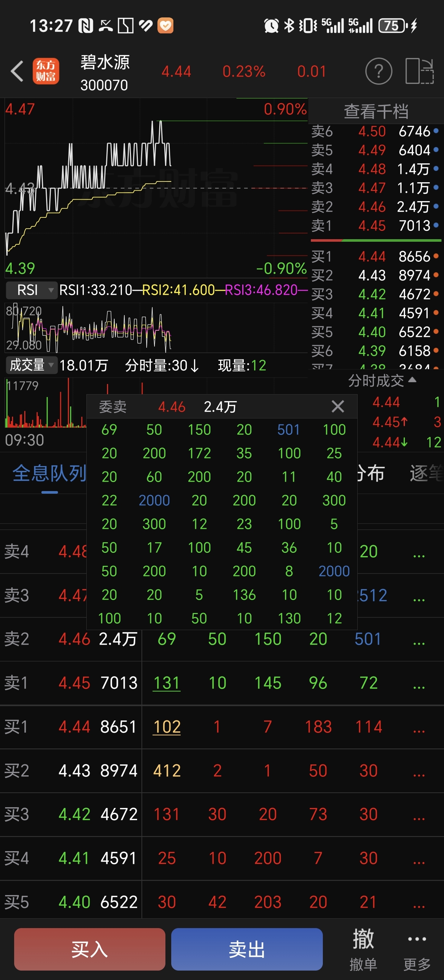Tap the split-screen layout icon
The height and width of the screenshot is (980, 444).
[x=419, y=71]
